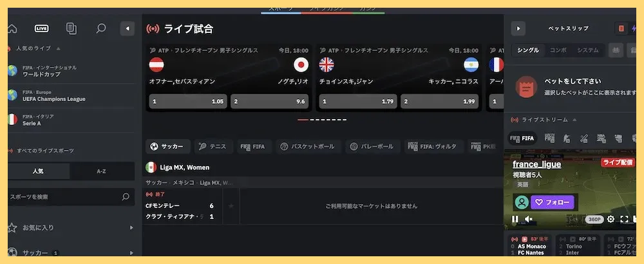Click the purple フォロー button

click(553, 202)
